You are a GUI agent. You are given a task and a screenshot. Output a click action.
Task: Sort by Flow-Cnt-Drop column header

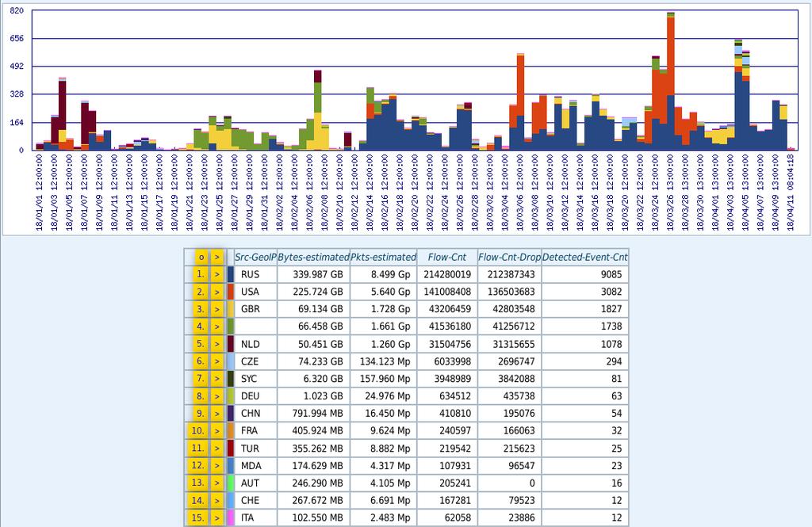(x=510, y=258)
